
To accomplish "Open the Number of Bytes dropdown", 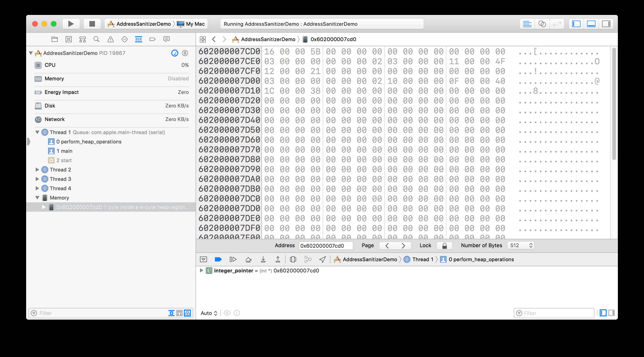I will (521, 245).
